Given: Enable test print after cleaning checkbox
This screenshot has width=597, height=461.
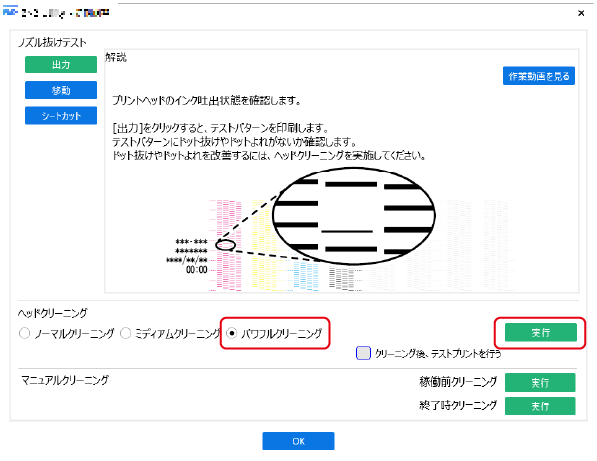Looking at the screenshot, I should point(363,353).
